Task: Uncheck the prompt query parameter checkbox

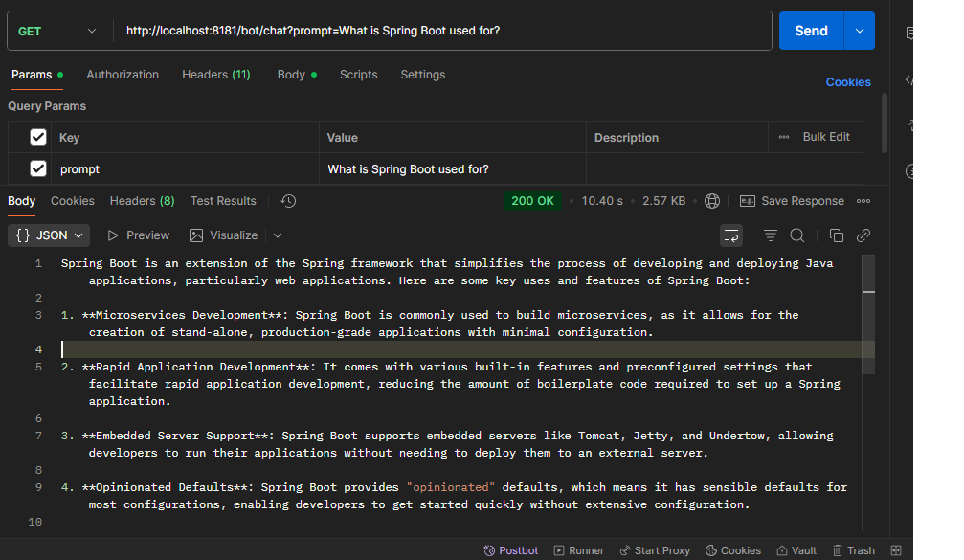Action: click(38, 168)
